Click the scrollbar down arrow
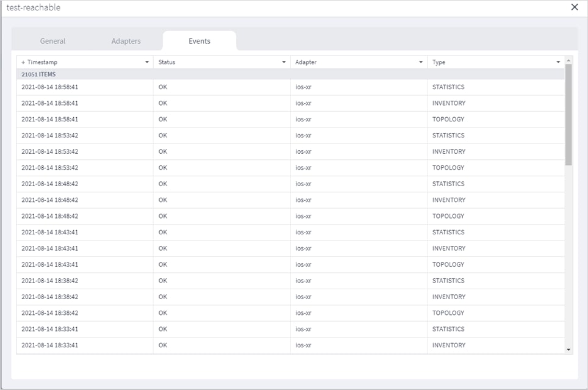Screen dimensions: 588x390 568,348
